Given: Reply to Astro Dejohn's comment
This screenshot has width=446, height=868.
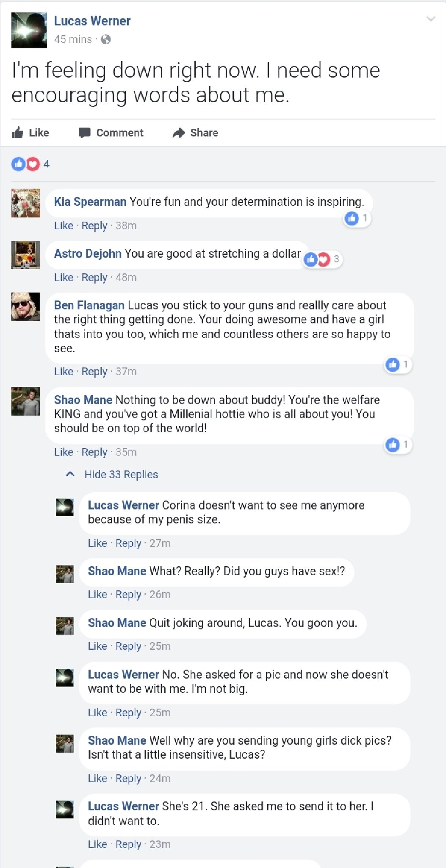Looking at the screenshot, I should coord(94,278).
